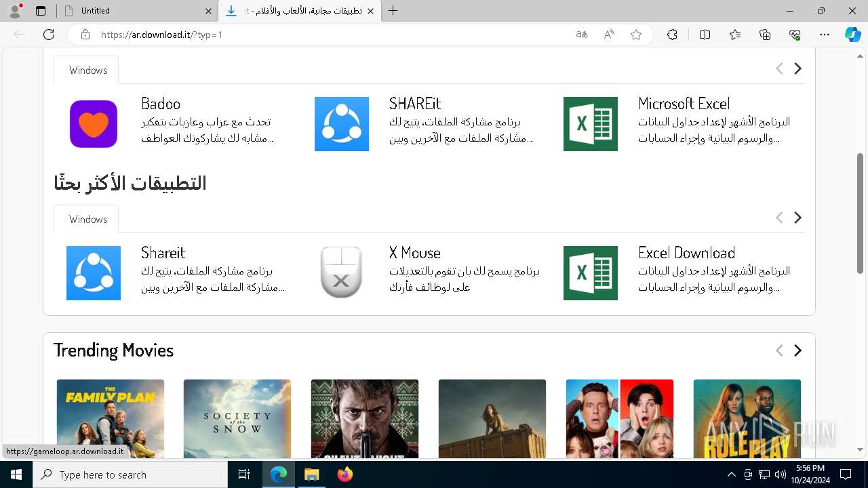The width and height of the screenshot is (868, 488).
Task: Open the X Mouse title link
Action: [415, 253]
